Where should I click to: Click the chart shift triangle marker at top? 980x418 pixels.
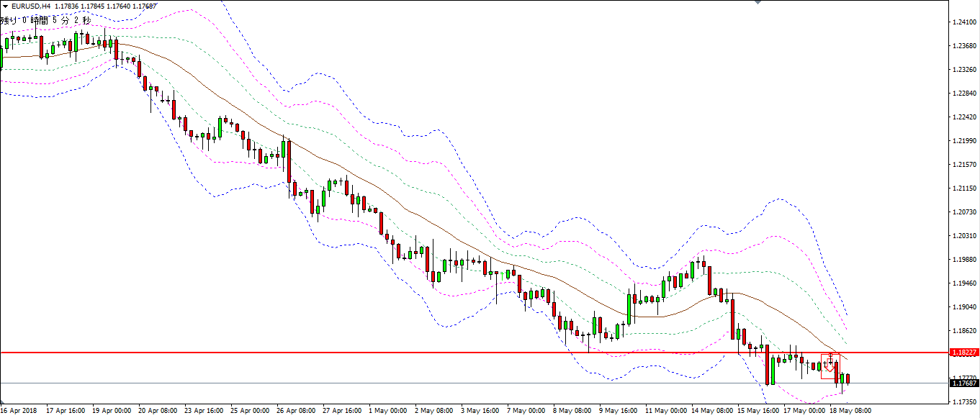tap(758, 2)
